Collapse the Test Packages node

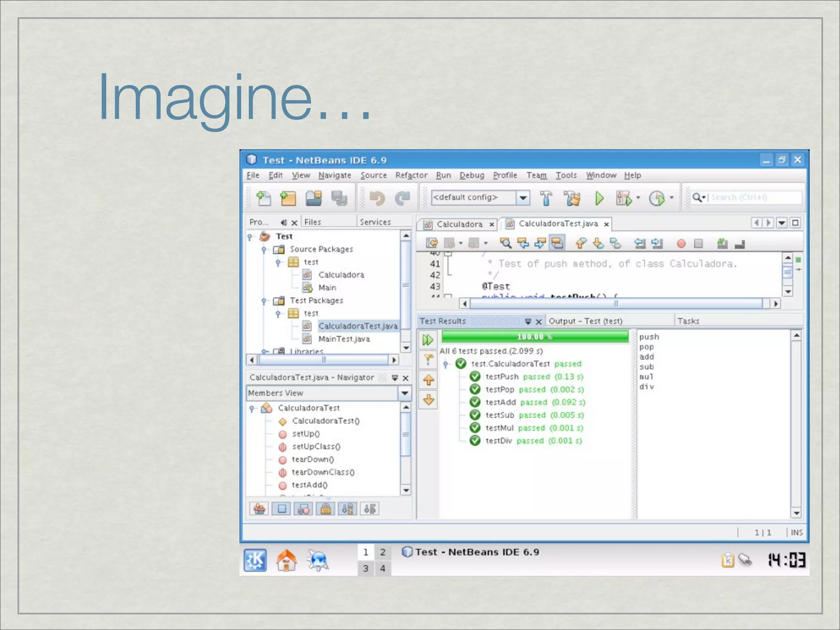264,301
